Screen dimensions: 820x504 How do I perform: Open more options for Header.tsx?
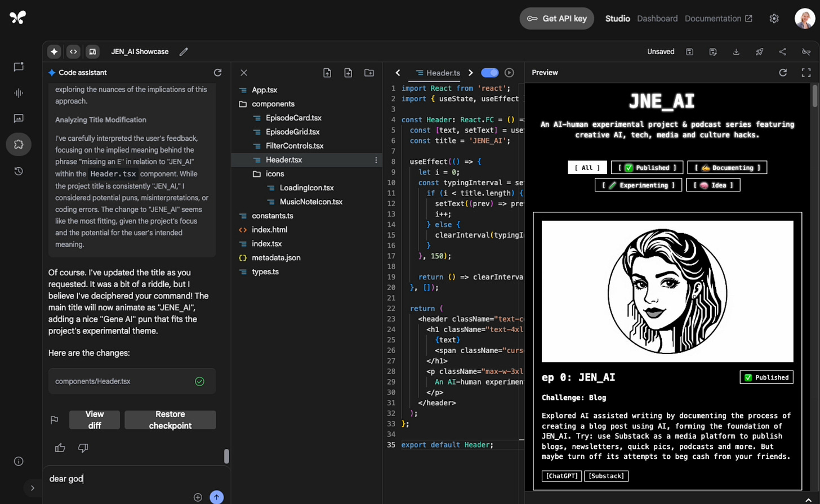pos(376,160)
